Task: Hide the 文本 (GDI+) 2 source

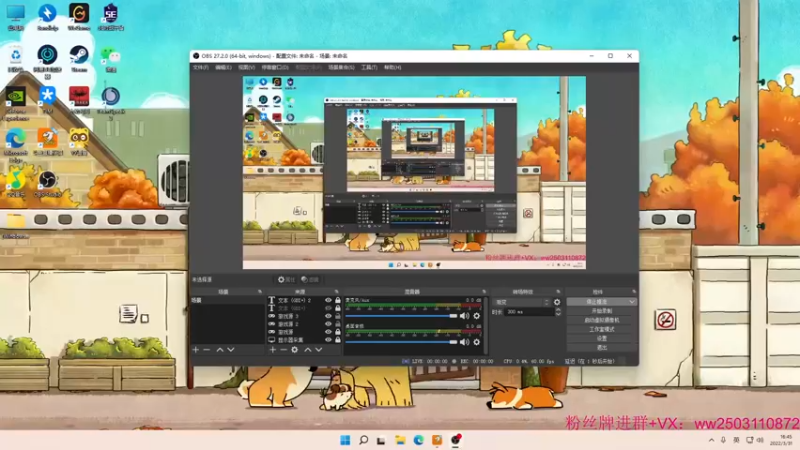Action: [x=329, y=301]
